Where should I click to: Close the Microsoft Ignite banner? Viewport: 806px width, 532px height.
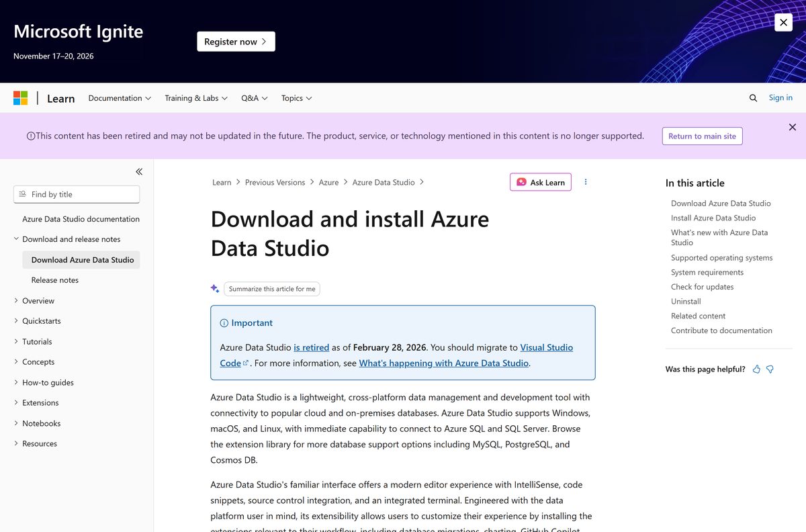783,22
